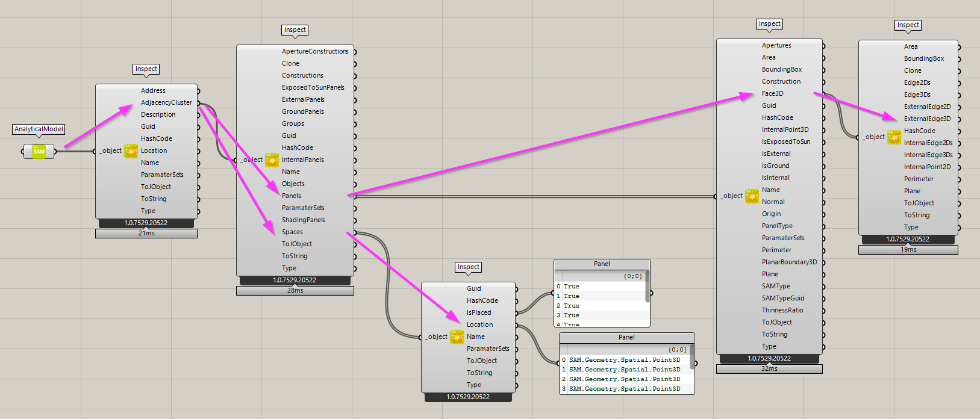Click the 32ms profiler label
The height and width of the screenshot is (419, 980).
pyautogui.click(x=769, y=369)
